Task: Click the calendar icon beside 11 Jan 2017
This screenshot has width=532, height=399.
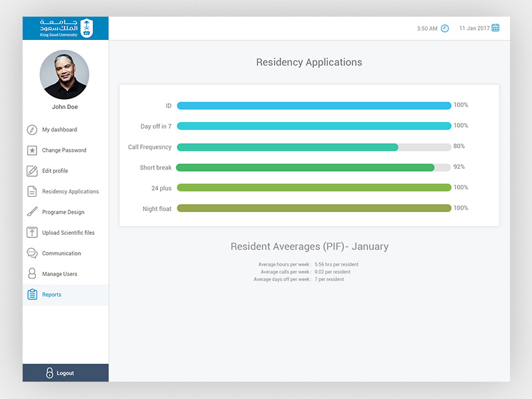Action: [x=495, y=28]
